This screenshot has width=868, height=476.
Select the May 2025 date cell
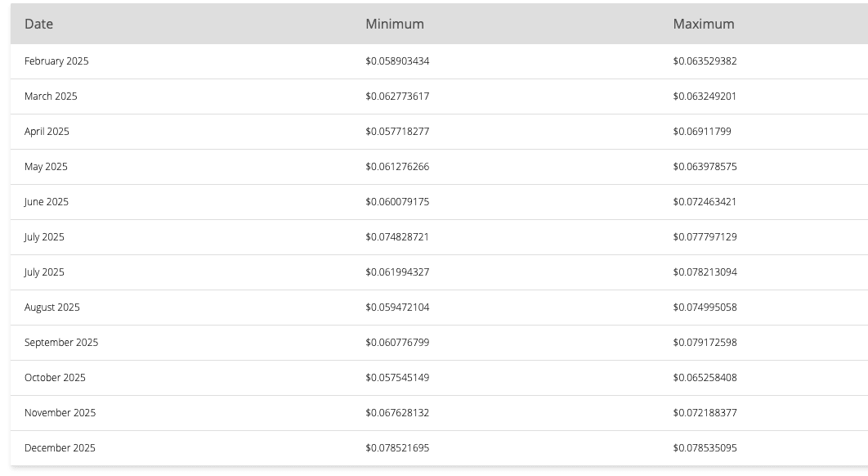click(x=46, y=167)
